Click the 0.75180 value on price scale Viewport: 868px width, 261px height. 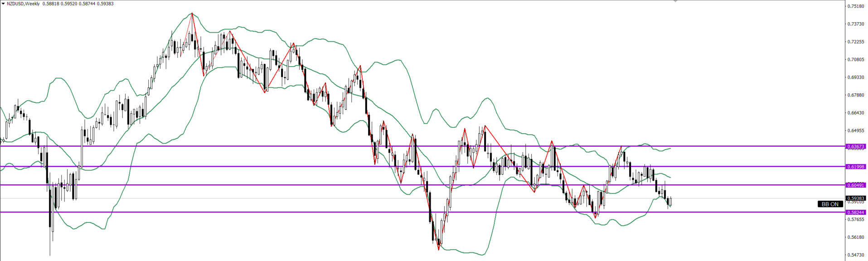click(x=855, y=6)
